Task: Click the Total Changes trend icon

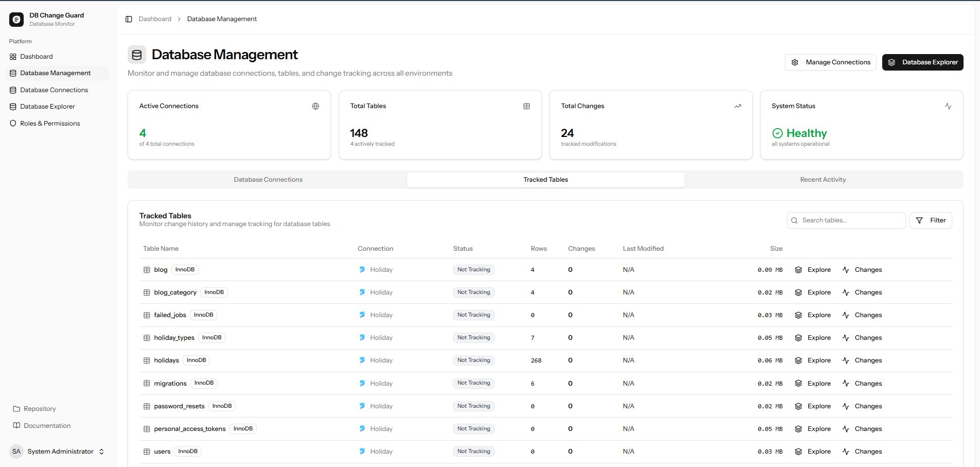Action: point(738,106)
